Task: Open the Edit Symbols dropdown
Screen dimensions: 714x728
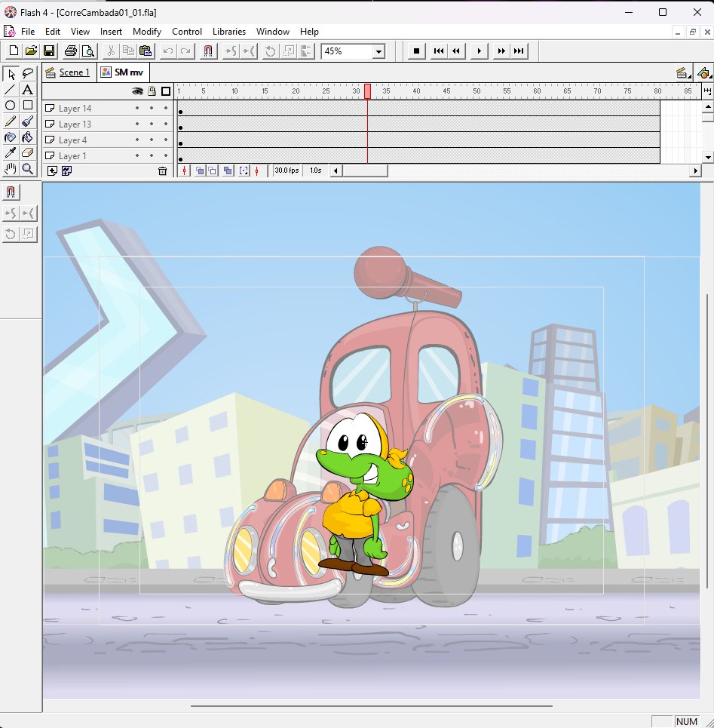Action: (x=704, y=73)
